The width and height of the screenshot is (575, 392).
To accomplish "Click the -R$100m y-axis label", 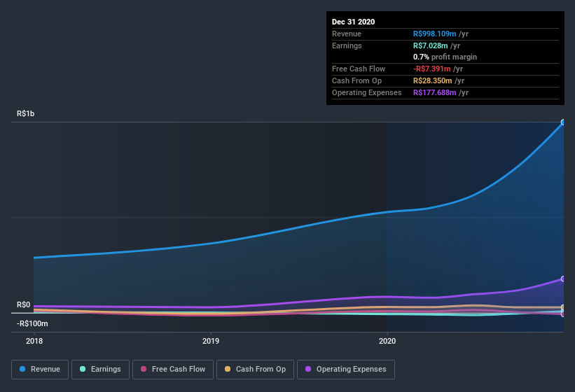I will tap(32, 323).
